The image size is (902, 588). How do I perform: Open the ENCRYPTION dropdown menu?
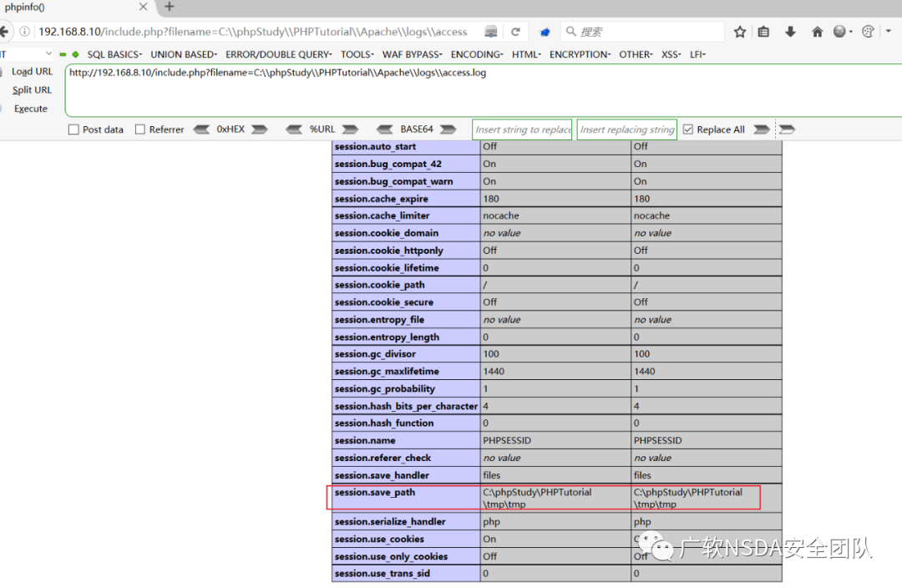click(580, 54)
